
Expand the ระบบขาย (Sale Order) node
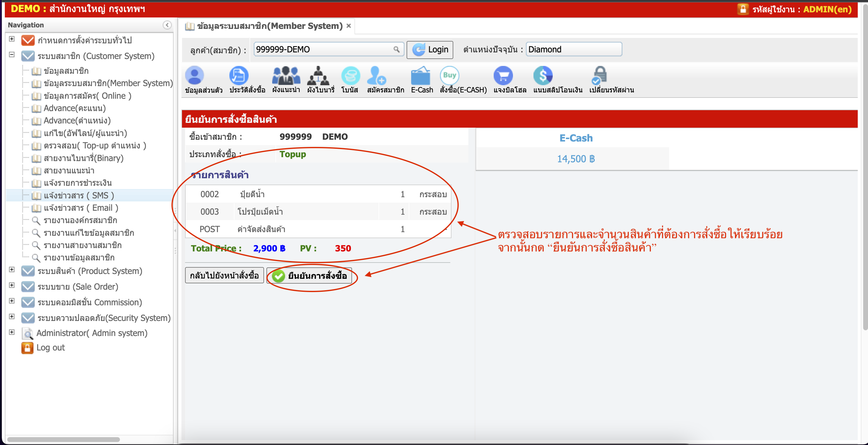click(x=12, y=285)
